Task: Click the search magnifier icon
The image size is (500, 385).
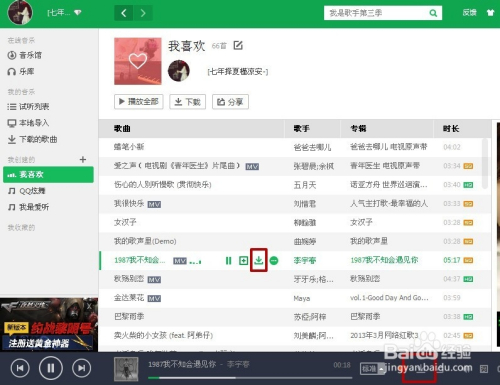Action: coord(433,13)
